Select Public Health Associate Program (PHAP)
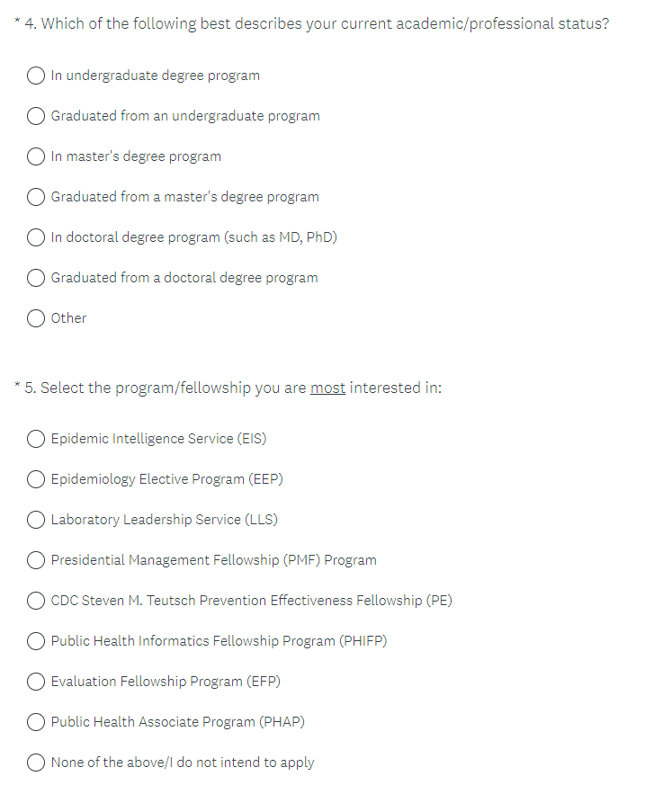Viewport: 672px width, 794px height. click(x=37, y=722)
